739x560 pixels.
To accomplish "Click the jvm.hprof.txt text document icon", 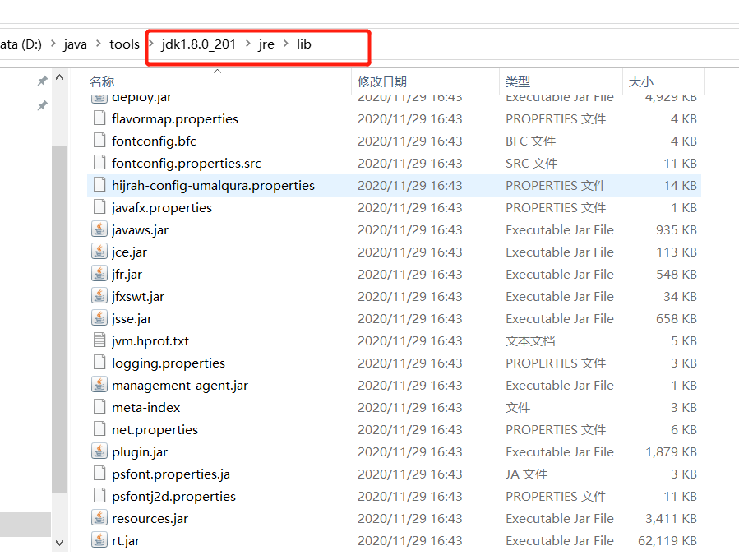I will (99, 340).
